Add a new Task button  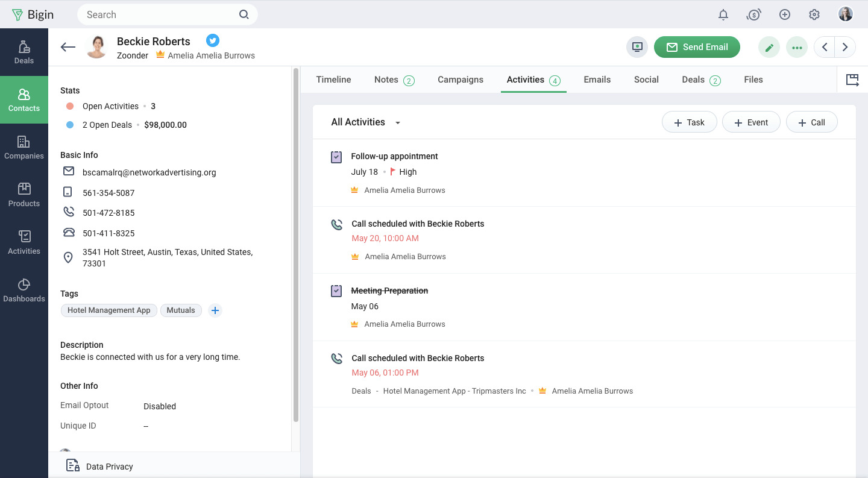point(689,122)
